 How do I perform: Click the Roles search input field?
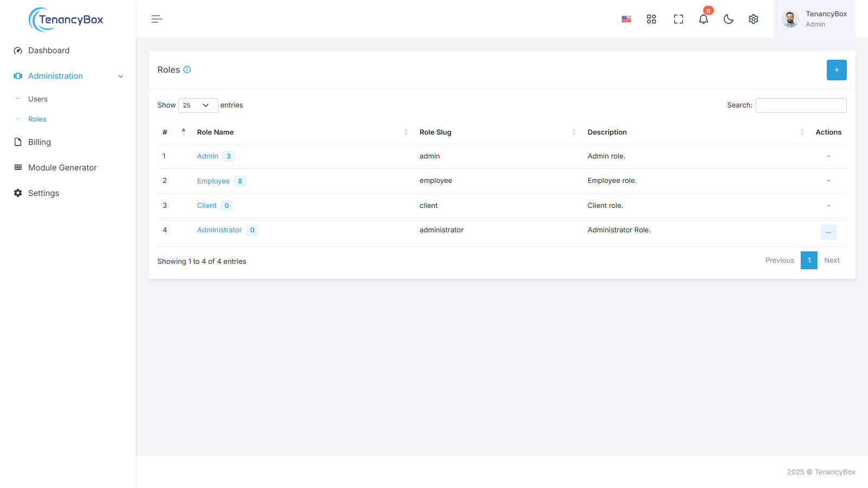tap(801, 105)
